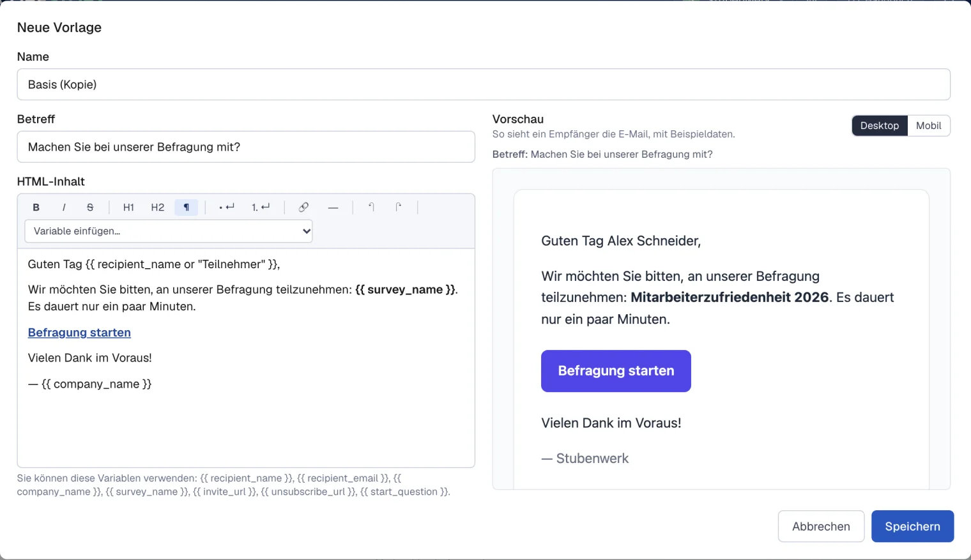The image size is (971, 560).
Task: Switch preview to Desktop view
Action: tap(880, 126)
